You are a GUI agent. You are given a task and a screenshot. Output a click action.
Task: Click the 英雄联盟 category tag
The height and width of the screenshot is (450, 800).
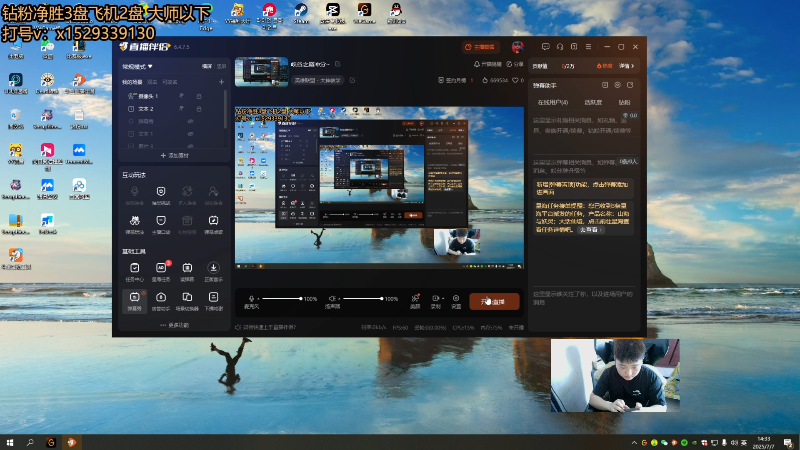tap(317, 80)
